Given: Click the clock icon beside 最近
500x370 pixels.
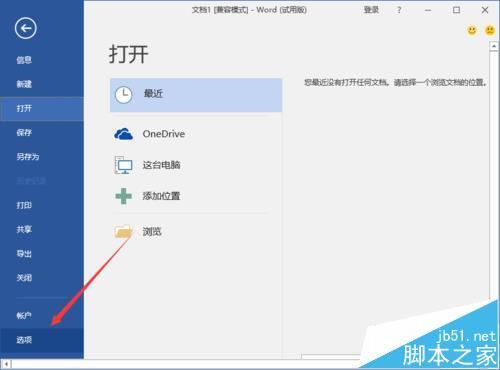Looking at the screenshot, I should click(x=124, y=95).
